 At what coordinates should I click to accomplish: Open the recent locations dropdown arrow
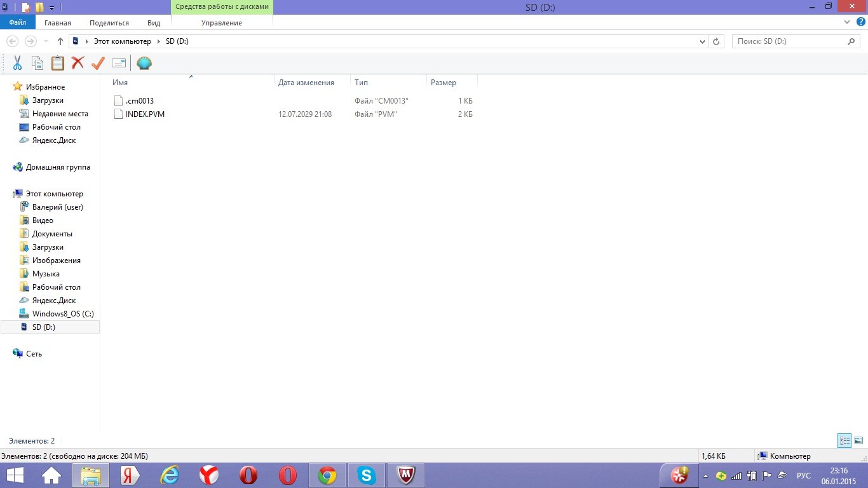coord(46,41)
